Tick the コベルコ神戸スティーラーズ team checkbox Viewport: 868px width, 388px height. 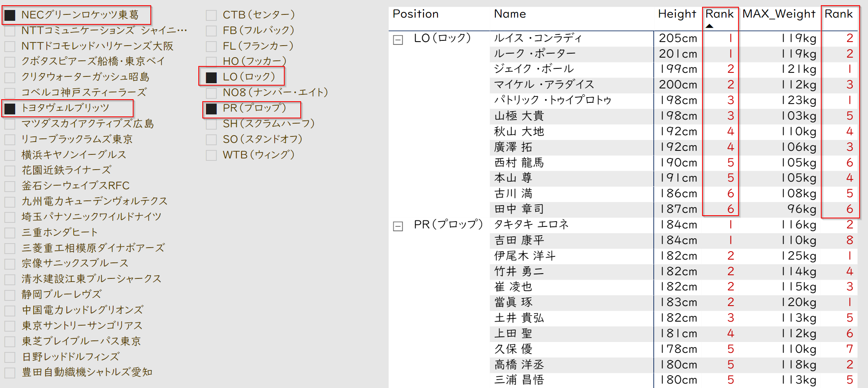click(10, 93)
